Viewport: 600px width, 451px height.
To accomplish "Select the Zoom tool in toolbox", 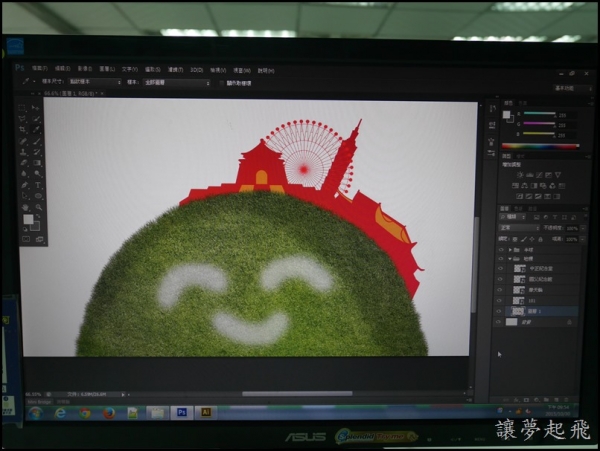I will click(x=39, y=207).
